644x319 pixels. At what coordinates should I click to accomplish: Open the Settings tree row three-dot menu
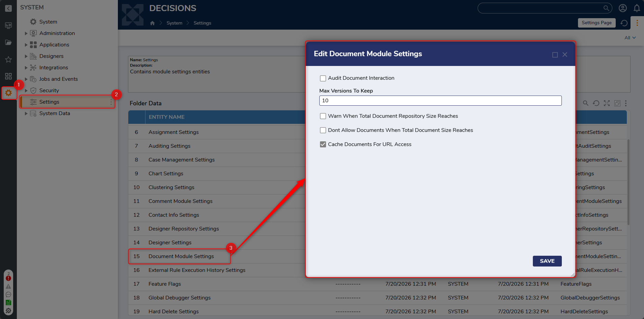point(111,102)
